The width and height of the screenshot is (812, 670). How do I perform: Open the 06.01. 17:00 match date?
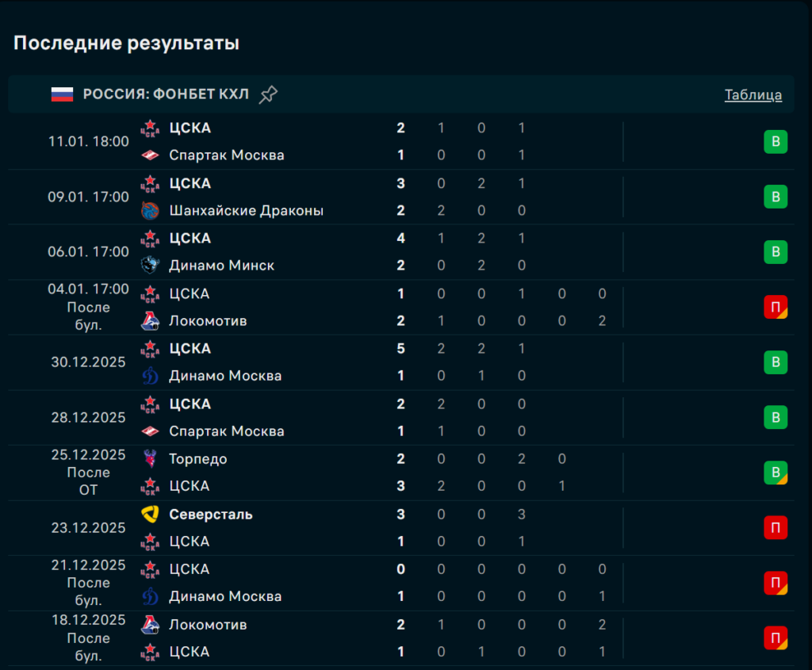pyautogui.click(x=88, y=252)
